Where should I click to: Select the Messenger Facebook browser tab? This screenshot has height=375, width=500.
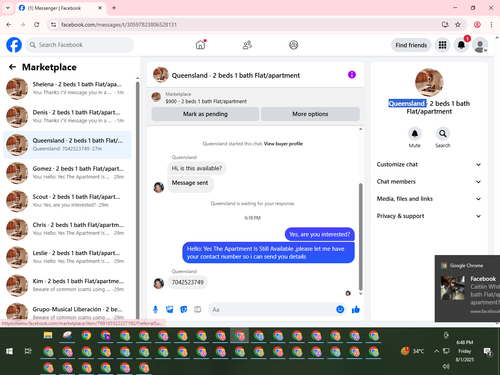coord(61,8)
